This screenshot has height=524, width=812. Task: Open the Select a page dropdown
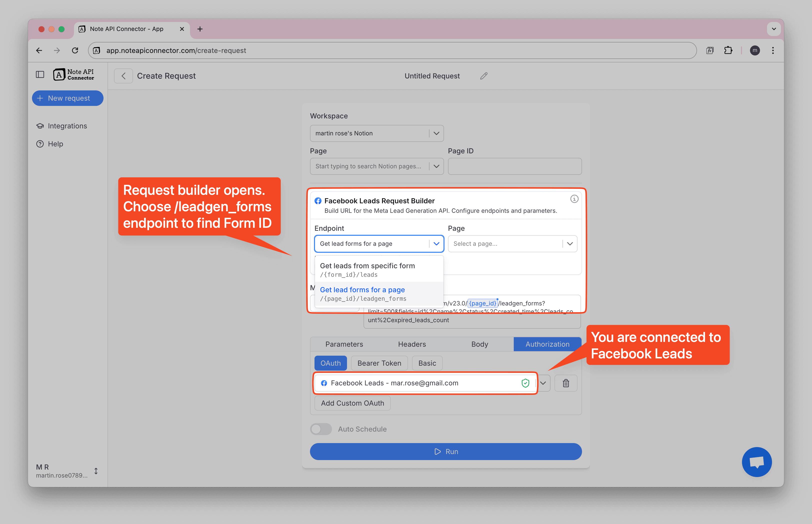(512, 244)
